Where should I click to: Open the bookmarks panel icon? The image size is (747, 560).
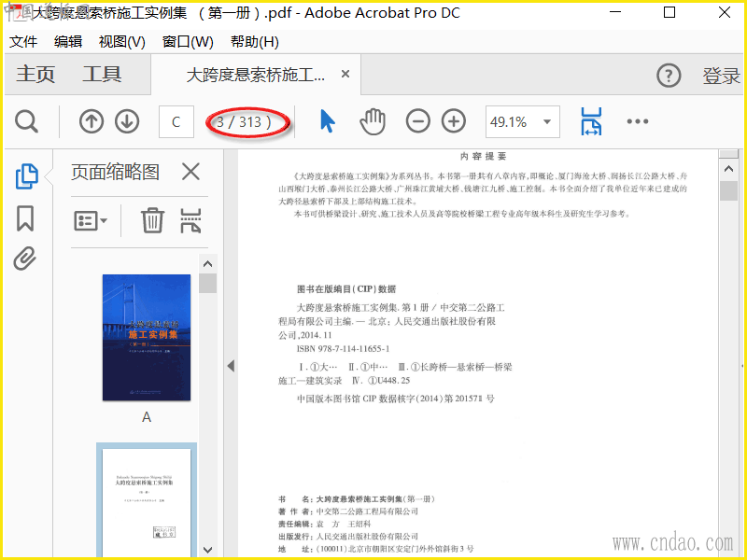tap(25, 218)
